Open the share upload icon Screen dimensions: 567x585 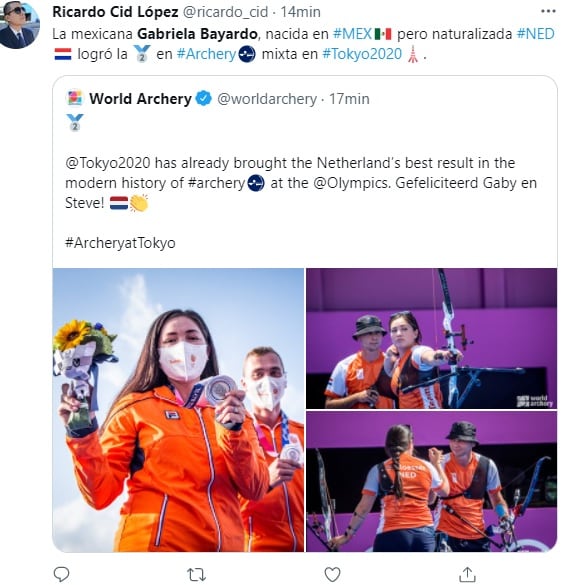click(467, 574)
